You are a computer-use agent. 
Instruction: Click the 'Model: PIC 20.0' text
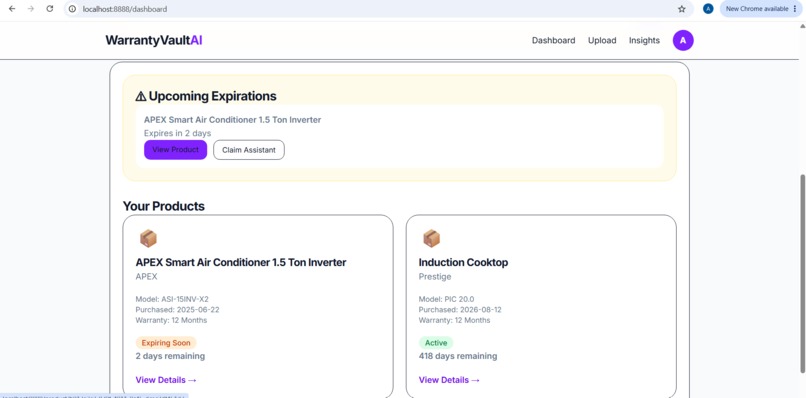pos(446,299)
